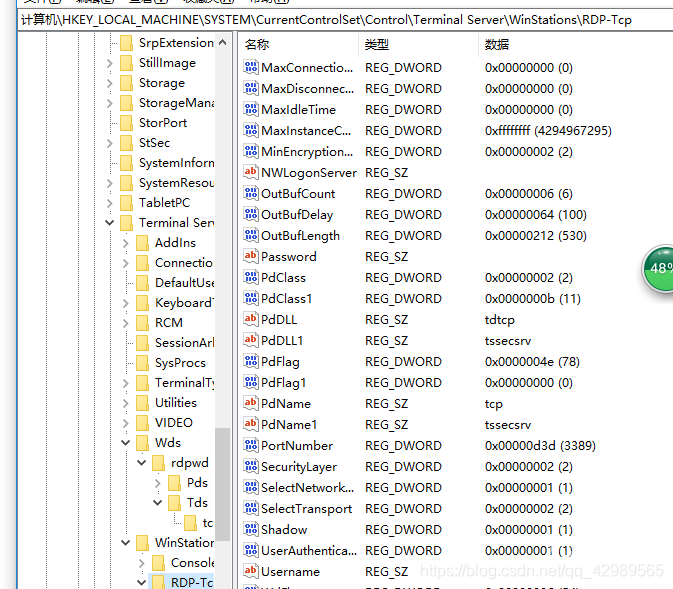Click the 0x0000004e (78) data cell
The image size is (673, 589).
point(532,362)
